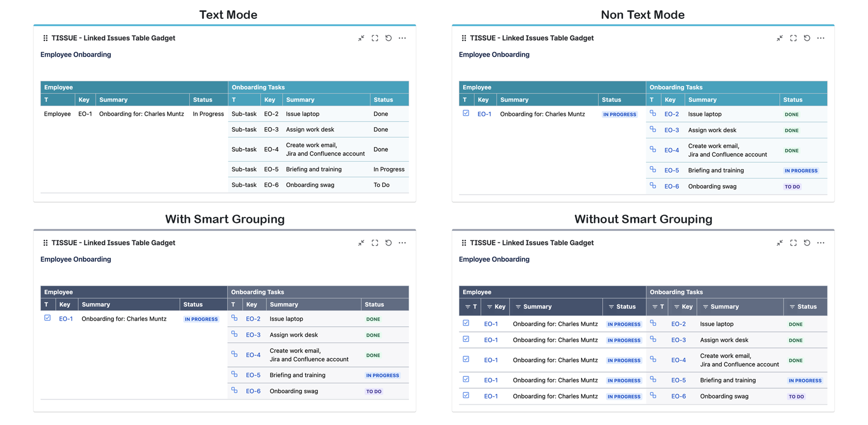The height and width of the screenshot is (425, 868).
Task: Minimize the Text Mode gadget
Action: pos(361,38)
